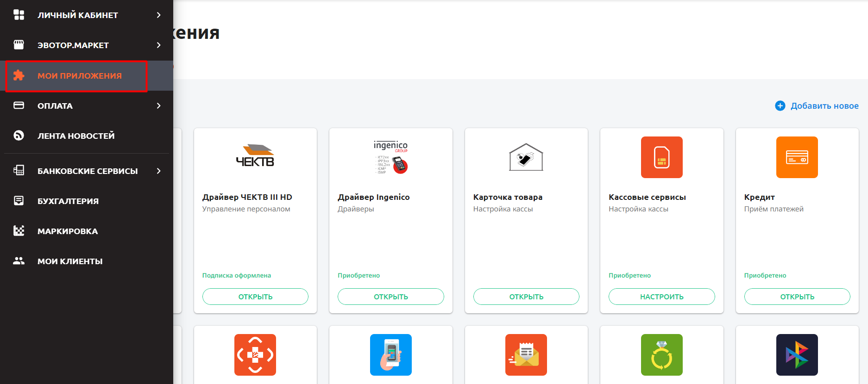Click Приобретено status on Драйвер Ingenico card
The height and width of the screenshot is (384, 868).
[359, 275]
